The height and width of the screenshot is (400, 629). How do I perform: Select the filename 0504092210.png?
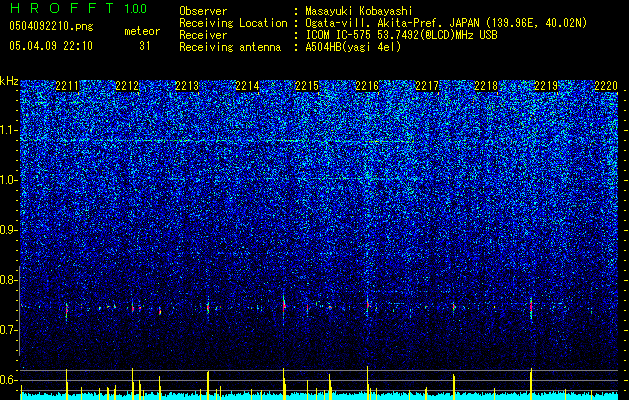[51, 26]
